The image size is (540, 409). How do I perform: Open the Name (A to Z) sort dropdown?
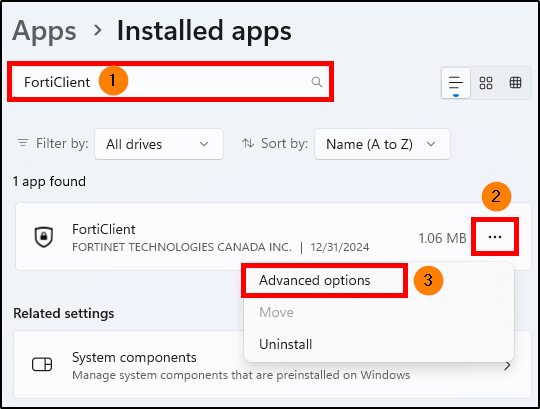point(382,144)
